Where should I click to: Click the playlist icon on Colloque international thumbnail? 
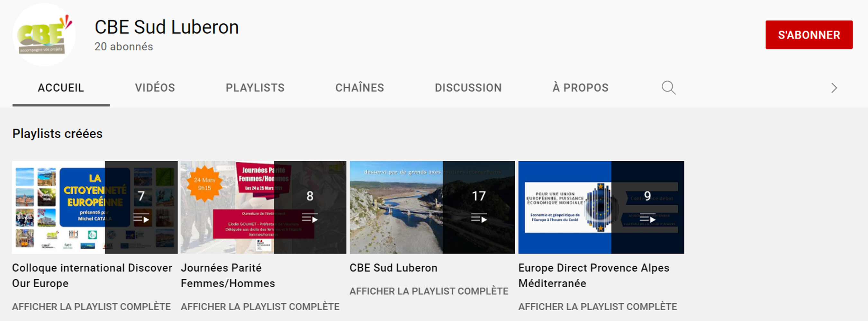141,218
